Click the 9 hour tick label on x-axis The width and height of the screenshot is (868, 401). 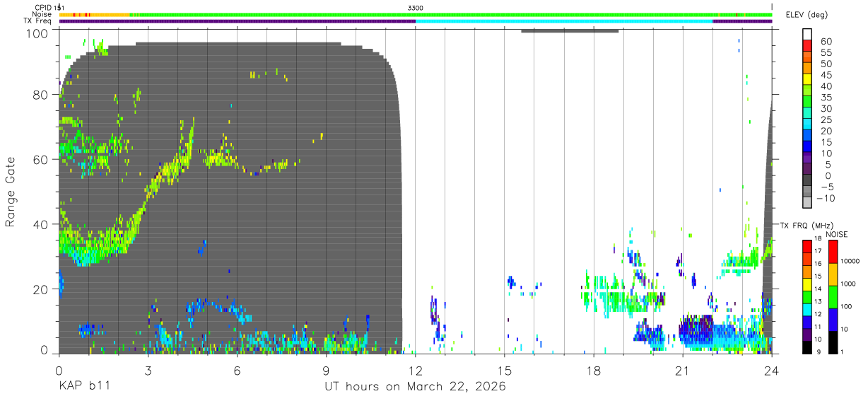pos(327,369)
